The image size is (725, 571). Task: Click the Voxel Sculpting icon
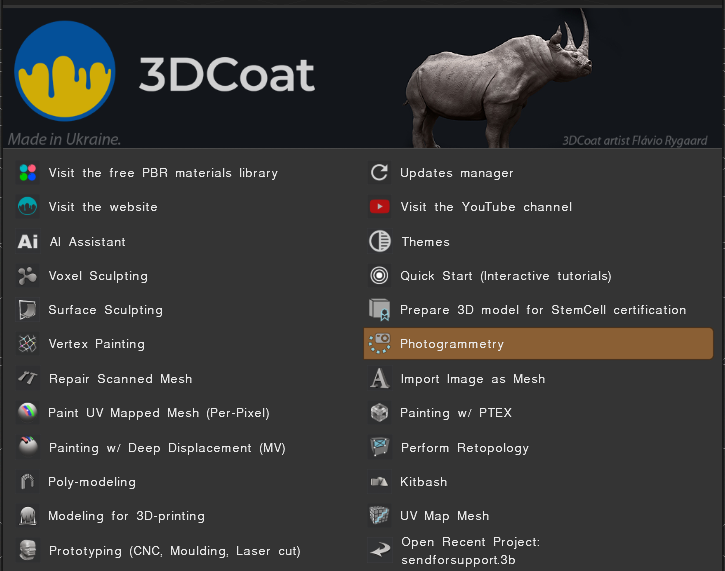28,276
